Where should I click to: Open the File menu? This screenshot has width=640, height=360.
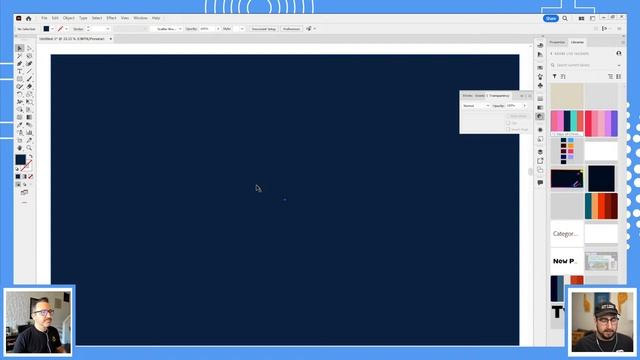(44, 18)
